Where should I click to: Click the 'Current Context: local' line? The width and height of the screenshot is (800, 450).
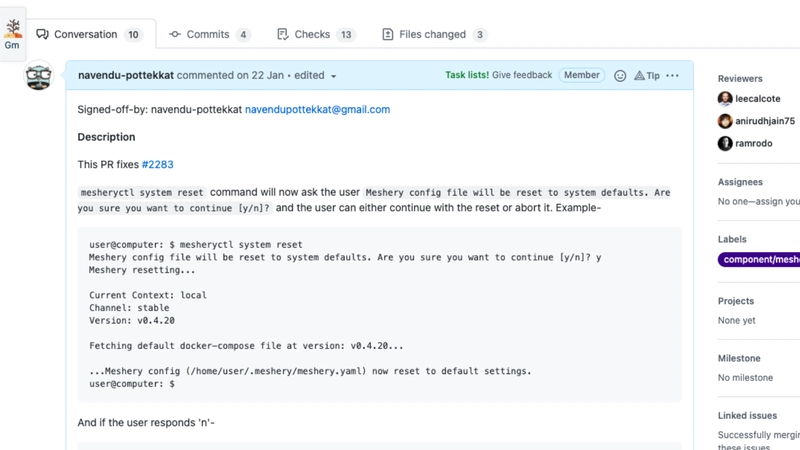pyautogui.click(x=147, y=295)
